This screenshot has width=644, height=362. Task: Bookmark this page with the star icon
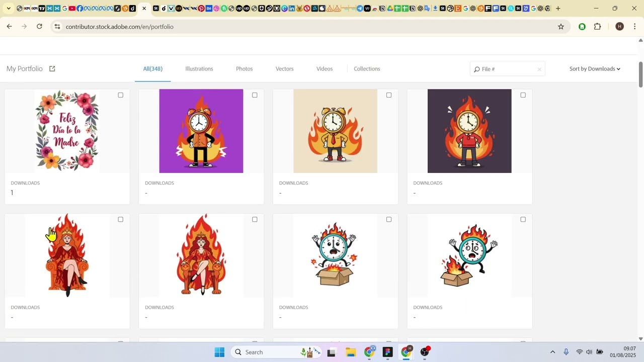point(561,27)
